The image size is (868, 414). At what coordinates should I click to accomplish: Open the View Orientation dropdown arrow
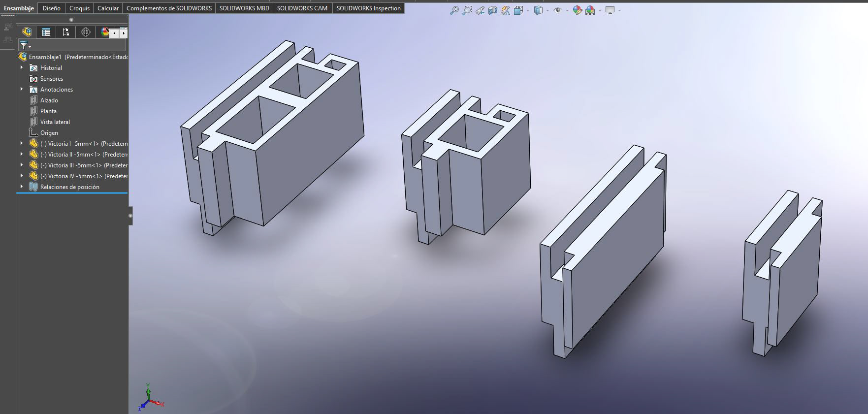[528, 10]
